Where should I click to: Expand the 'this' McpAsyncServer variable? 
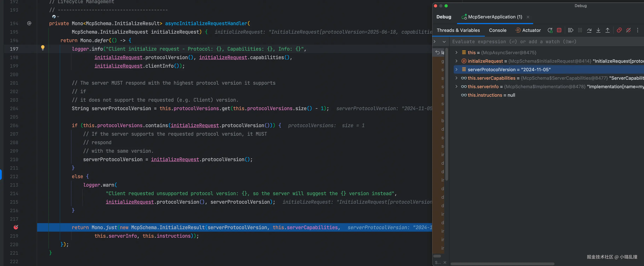[x=457, y=52]
